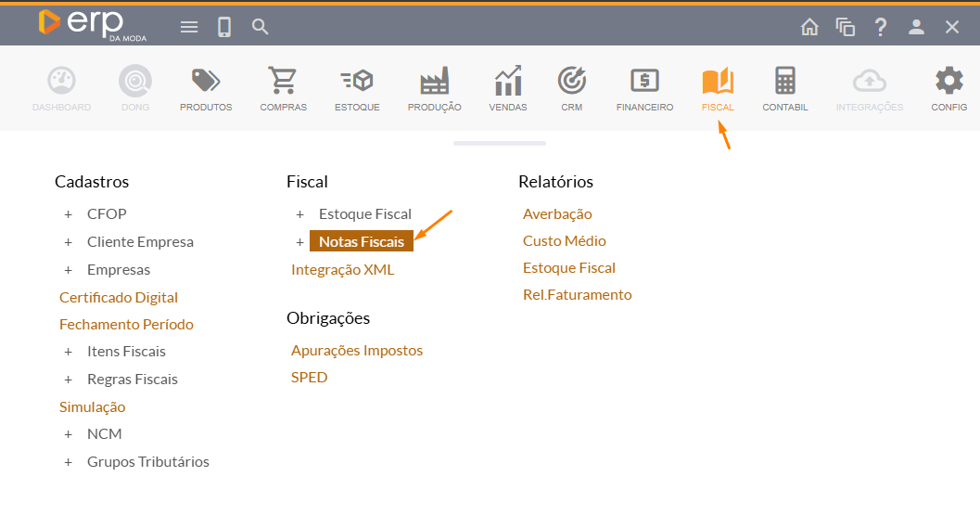This screenshot has width=980, height=528.
Task: Open the Compras shopping cart module
Action: click(283, 83)
